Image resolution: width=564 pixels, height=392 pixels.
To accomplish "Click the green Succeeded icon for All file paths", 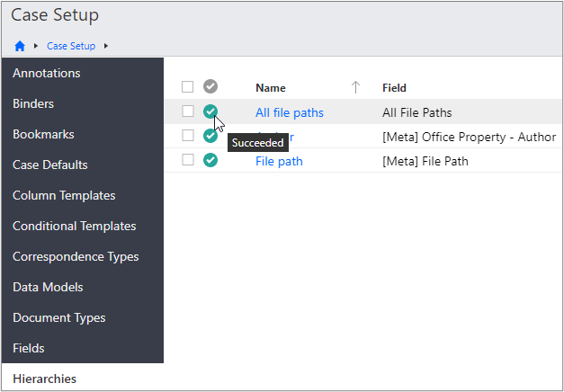I will 210,111.
